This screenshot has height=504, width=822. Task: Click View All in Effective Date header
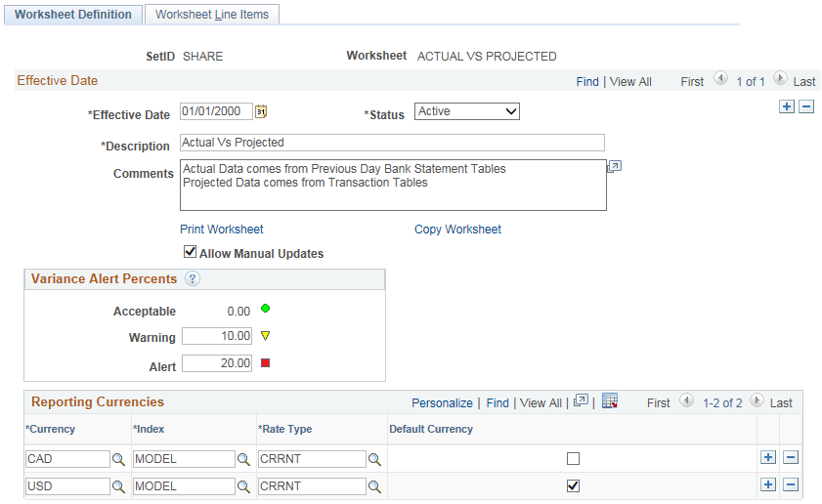[630, 82]
